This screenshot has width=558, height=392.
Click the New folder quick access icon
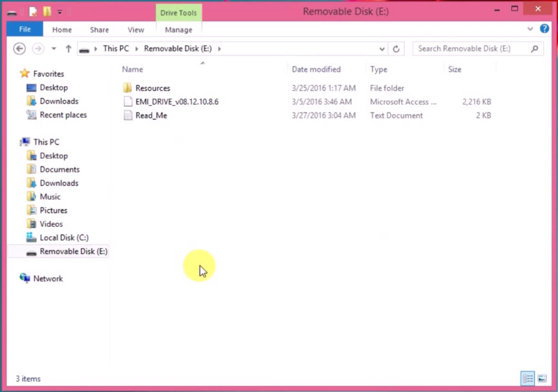pyautogui.click(x=47, y=12)
